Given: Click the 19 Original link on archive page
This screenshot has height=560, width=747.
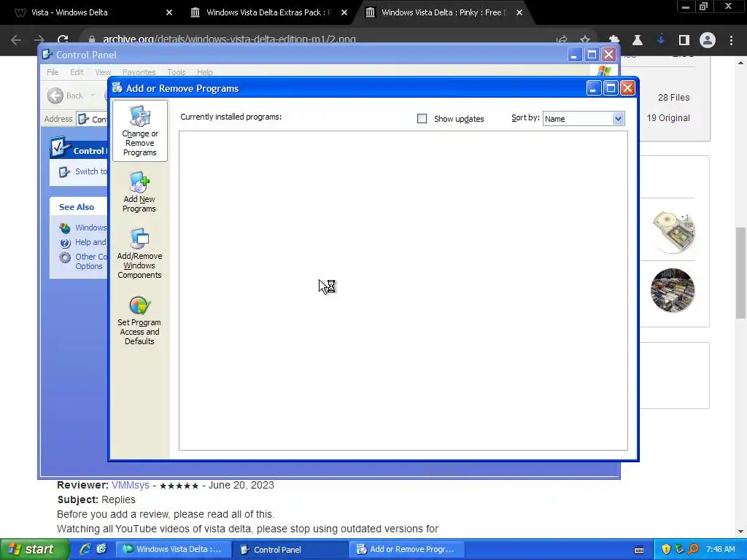Looking at the screenshot, I should [x=668, y=117].
